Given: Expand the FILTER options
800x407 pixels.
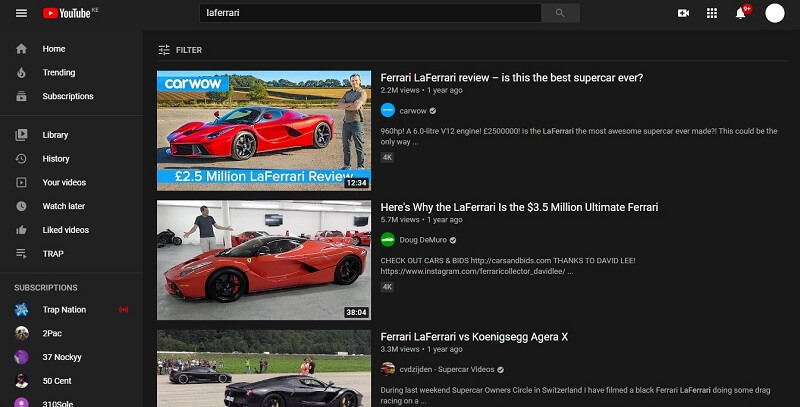Looking at the screenshot, I should pyautogui.click(x=180, y=50).
